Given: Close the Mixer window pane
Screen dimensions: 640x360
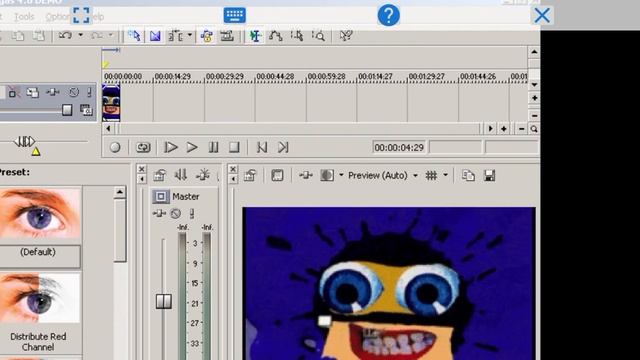Looking at the screenshot, I should (x=142, y=169).
